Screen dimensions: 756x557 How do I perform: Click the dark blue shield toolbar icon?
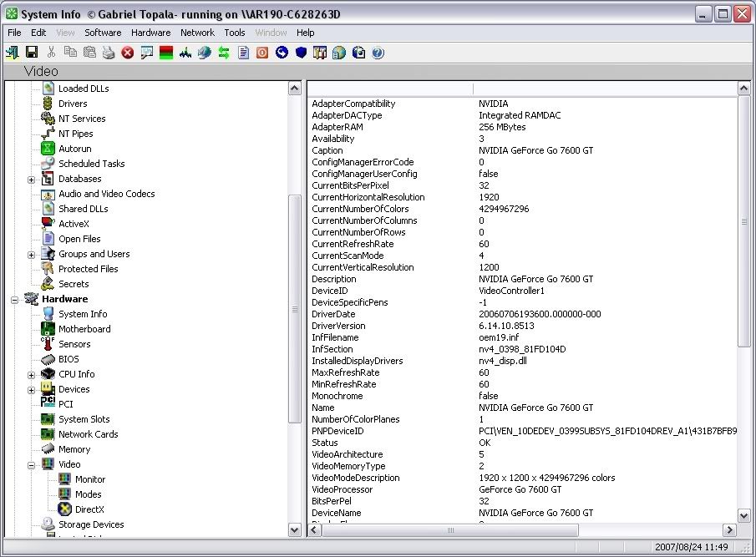pos(301,53)
